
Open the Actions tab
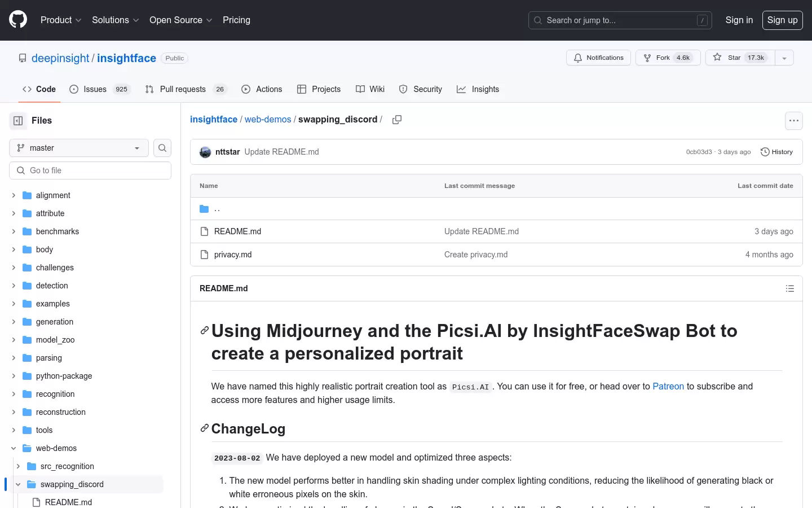tap(262, 89)
